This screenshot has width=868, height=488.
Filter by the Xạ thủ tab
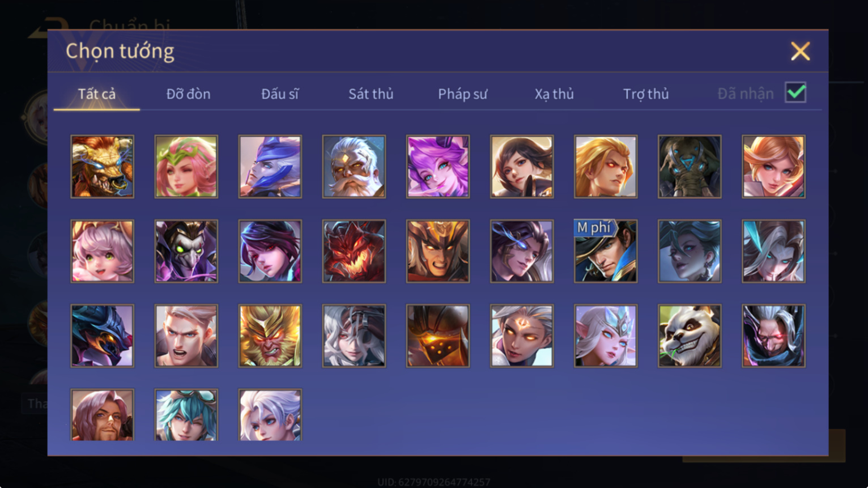tap(554, 94)
